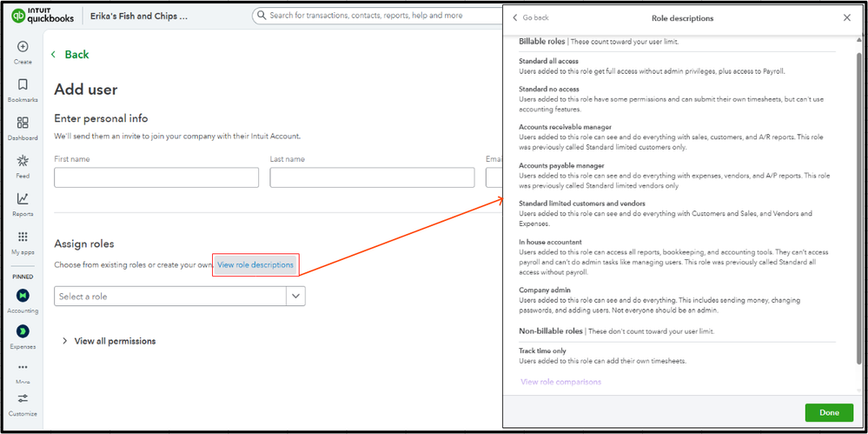The width and height of the screenshot is (868, 434).
Task: Click the PINNED sidebar label
Action: [23, 277]
